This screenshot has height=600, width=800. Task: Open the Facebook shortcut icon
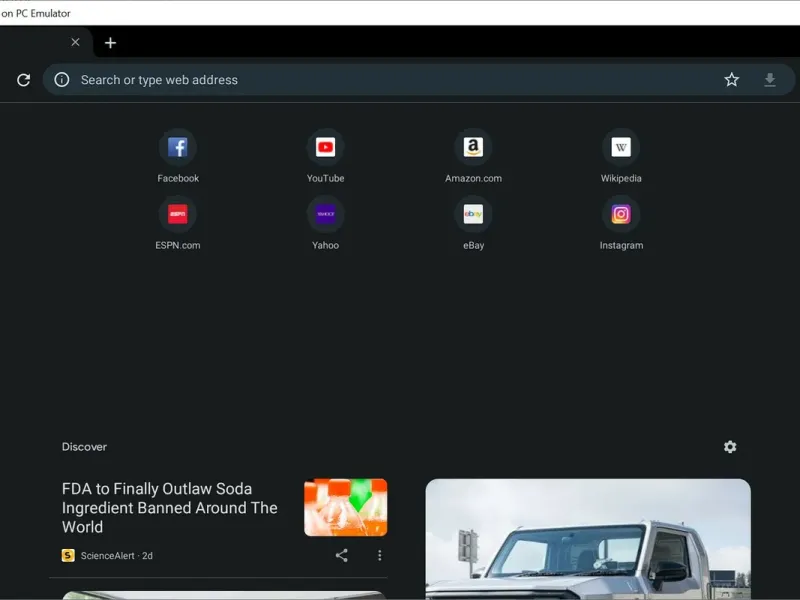click(x=178, y=147)
